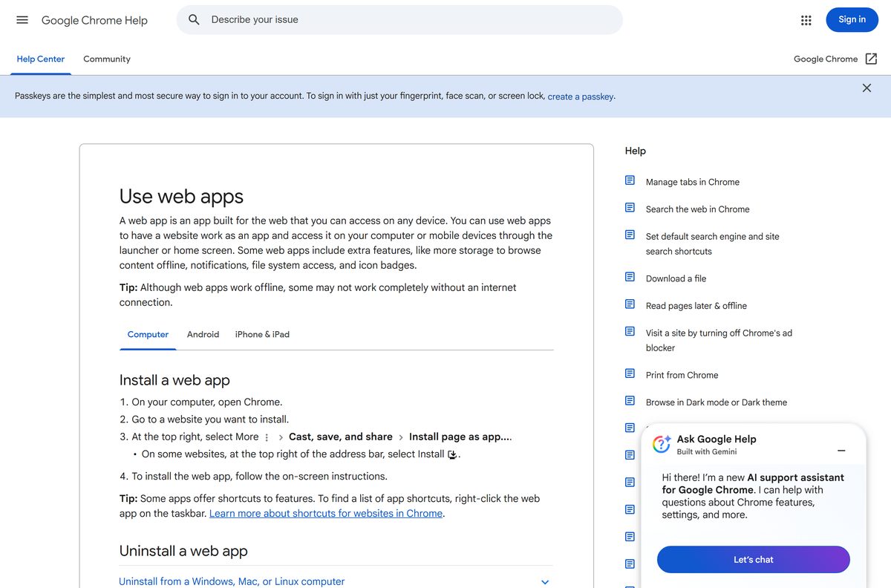Screen dimensions: 891x588
Task: Open Visit a site by turning off ad blocker
Action: [719, 340]
